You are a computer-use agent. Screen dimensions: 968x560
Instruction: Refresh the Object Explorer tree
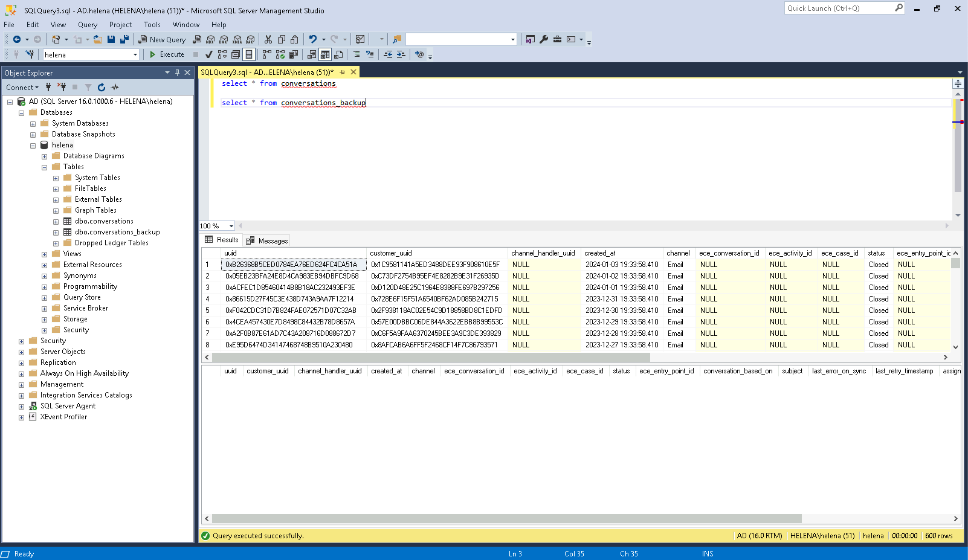click(102, 88)
